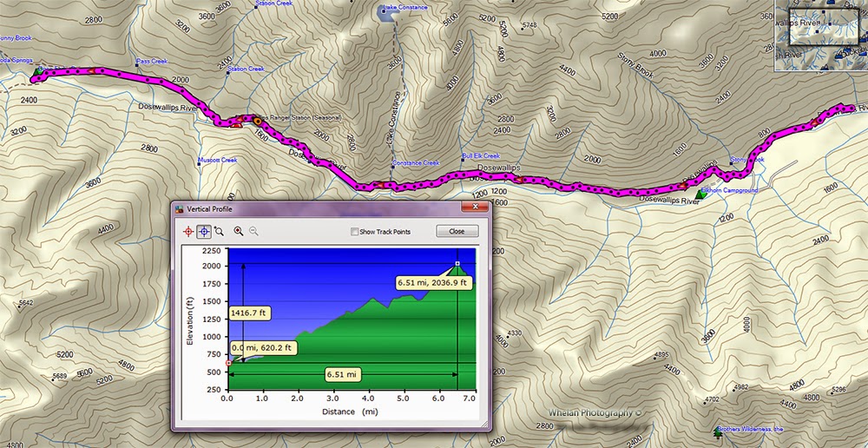Viewport: 868px width, 448px height.
Task: Click the '6.51 mi' distance span label
Action: 342,375
